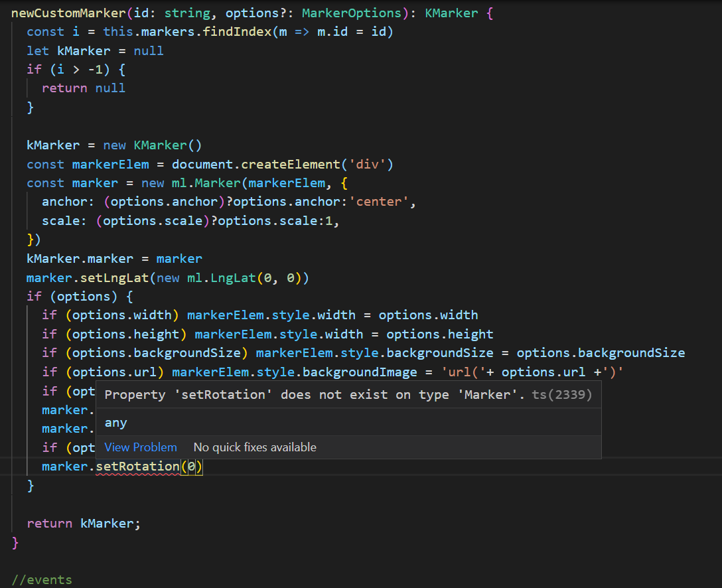Click the View Problem link
The width and height of the screenshot is (722, 588).
coord(140,447)
